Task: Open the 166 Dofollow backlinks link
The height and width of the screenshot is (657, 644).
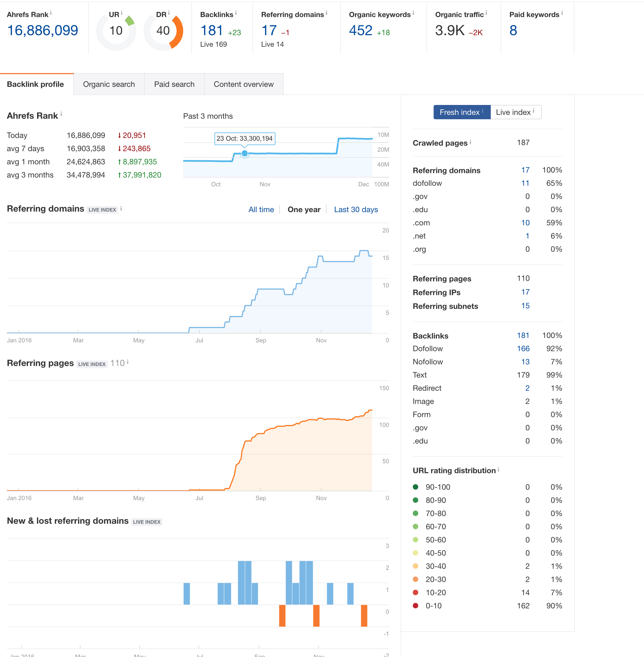Action: [523, 349]
